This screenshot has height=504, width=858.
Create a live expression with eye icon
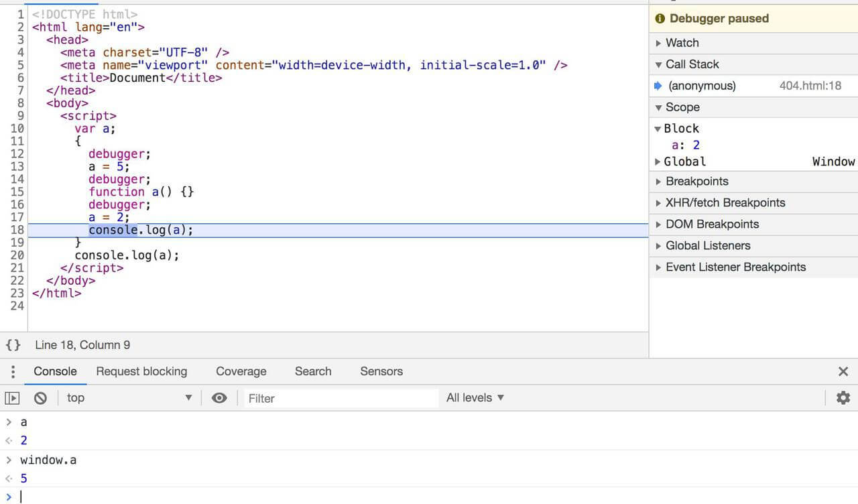coord(219,398)
